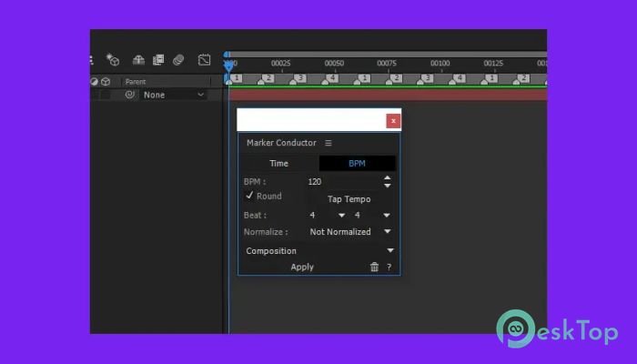Click the second marker labeled 1
Viewport: 637px width, 364px height.
point(364,78)
